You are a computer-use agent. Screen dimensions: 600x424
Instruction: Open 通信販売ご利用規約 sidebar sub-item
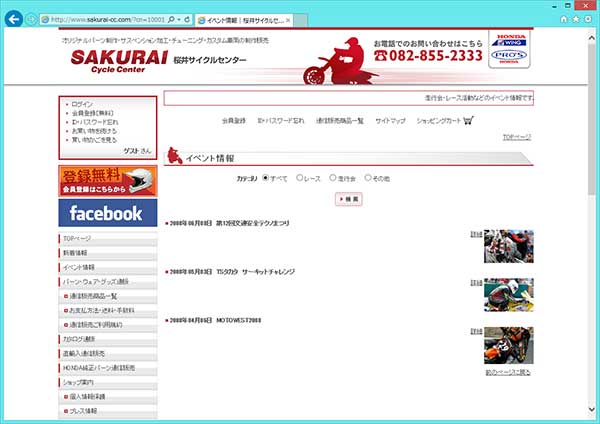pyautogui.click(x=108, y=325)
